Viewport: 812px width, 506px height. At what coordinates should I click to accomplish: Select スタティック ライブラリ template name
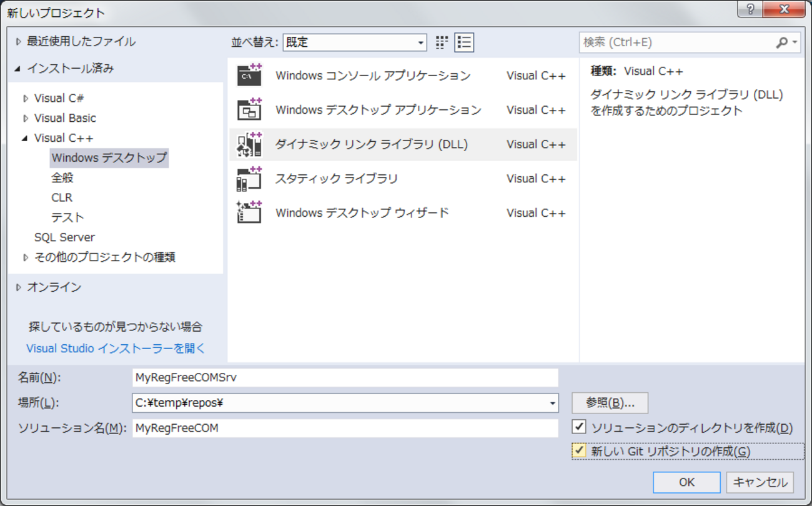(337, 179)
